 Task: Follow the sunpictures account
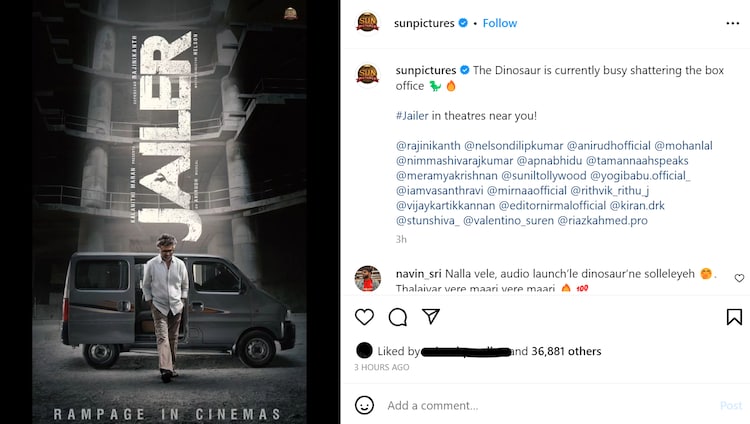[500, 23]
